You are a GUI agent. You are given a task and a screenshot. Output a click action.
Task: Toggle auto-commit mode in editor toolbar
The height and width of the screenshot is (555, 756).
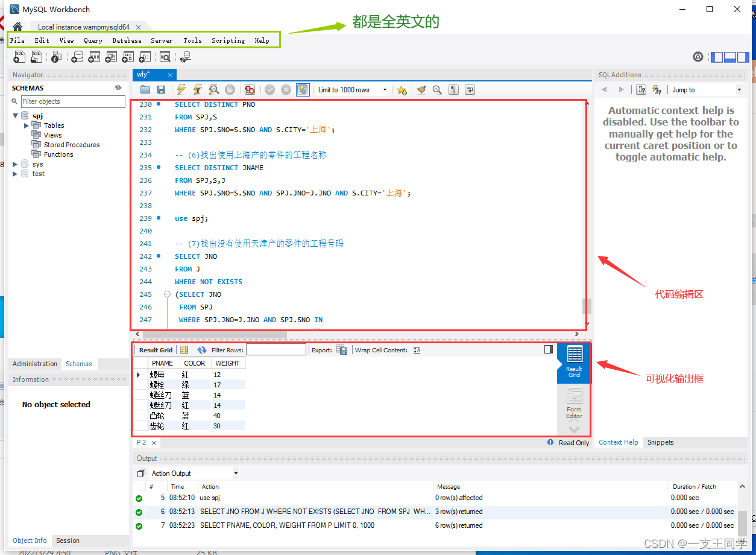(x=302, y=89)
